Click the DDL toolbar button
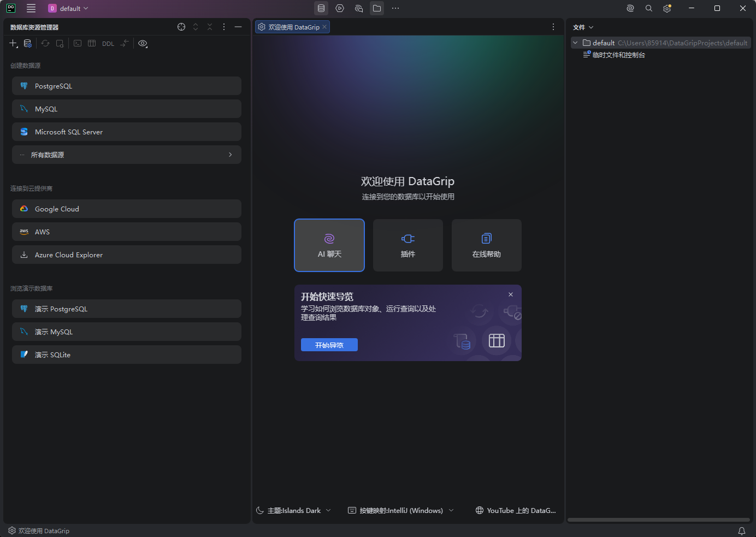This screenshot has height=537, width=756. click(108, 44)
